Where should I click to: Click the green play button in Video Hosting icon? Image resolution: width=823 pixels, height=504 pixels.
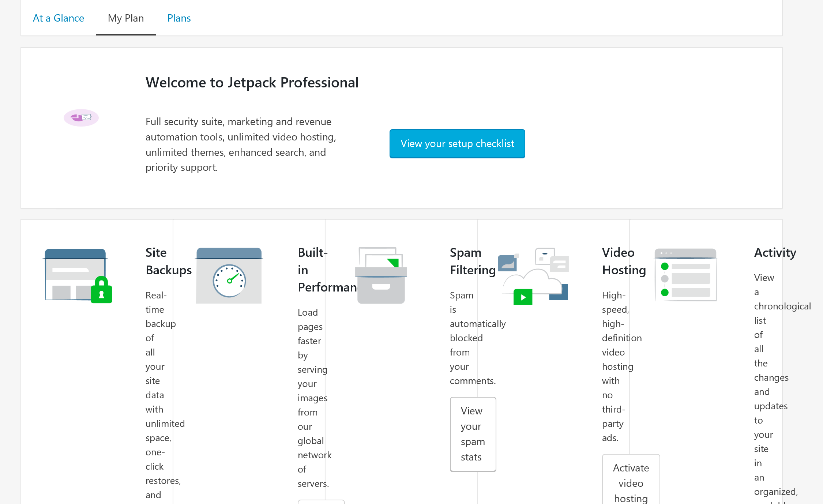(523, 297)
